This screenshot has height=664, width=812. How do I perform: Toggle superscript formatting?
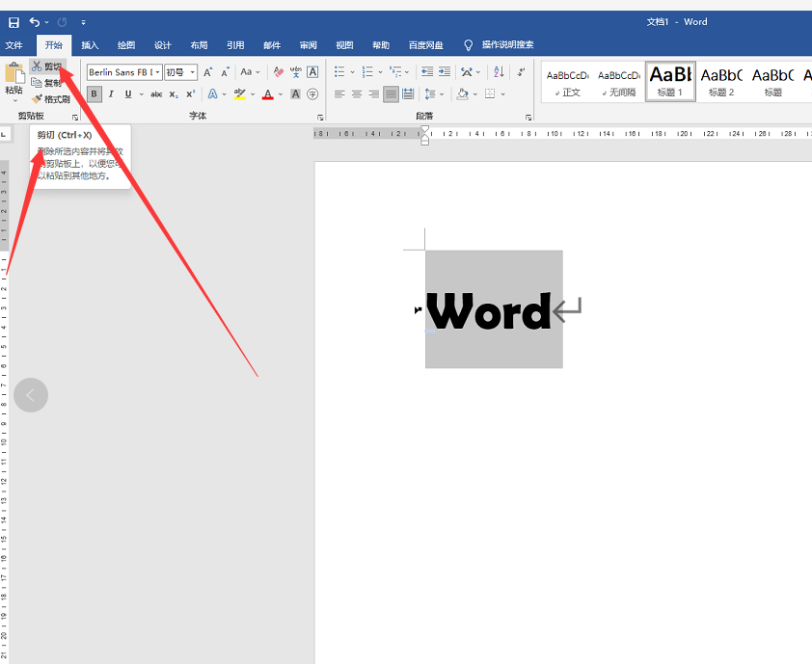[x=191, y=94]
